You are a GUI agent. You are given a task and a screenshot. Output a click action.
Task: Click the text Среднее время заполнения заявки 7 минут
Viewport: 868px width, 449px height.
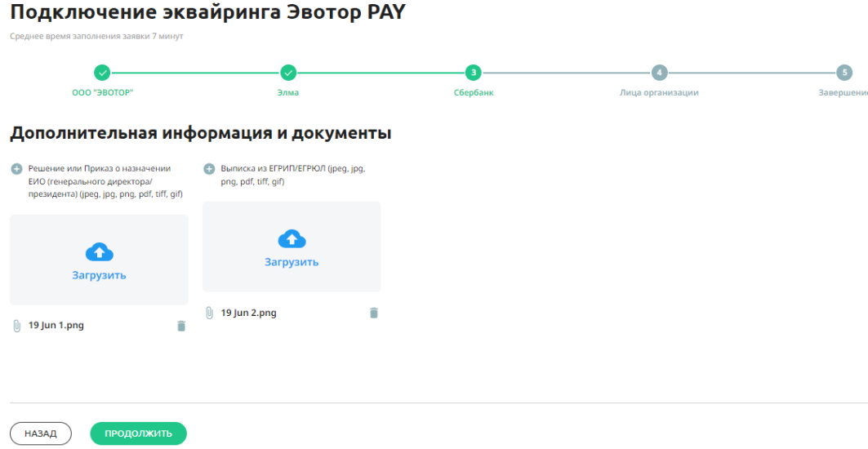point(96,37)
